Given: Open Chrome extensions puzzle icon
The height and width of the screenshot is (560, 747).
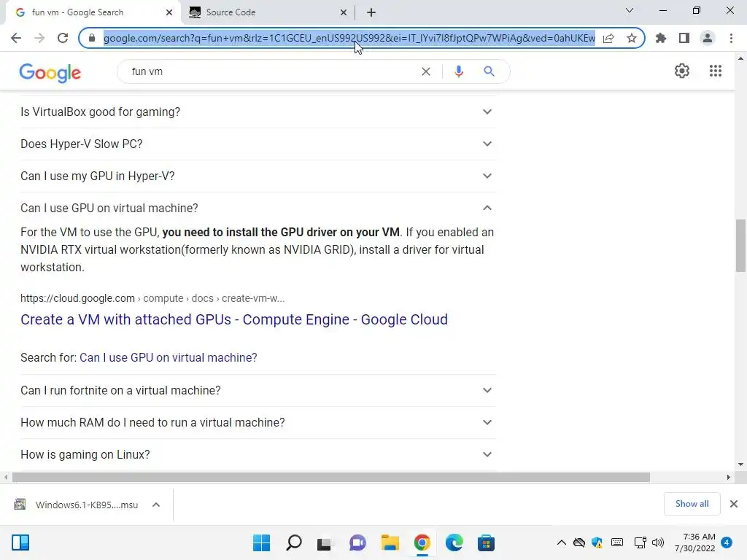Looking at the screenshot, I should coord(661,38).
